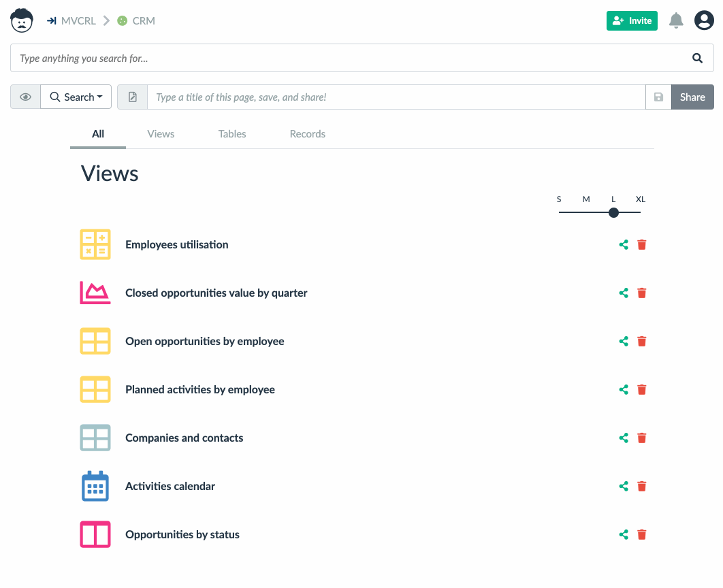The width and height of the screenshot is (723, 588).
Task: Share Open opportunities by employee view
Action: 624,342
